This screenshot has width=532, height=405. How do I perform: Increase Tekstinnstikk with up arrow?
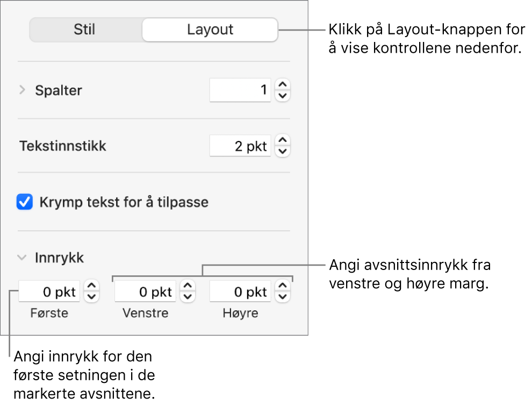tap(283, 140)
